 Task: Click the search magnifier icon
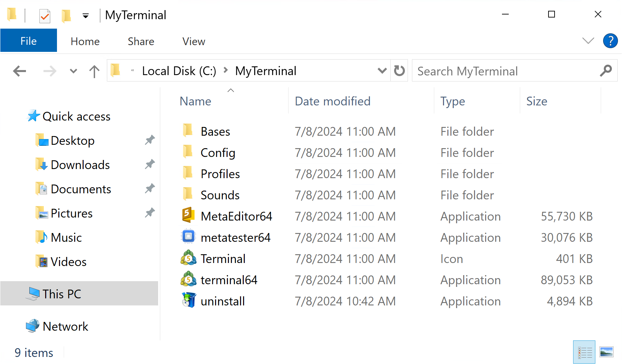pos(606,71)
